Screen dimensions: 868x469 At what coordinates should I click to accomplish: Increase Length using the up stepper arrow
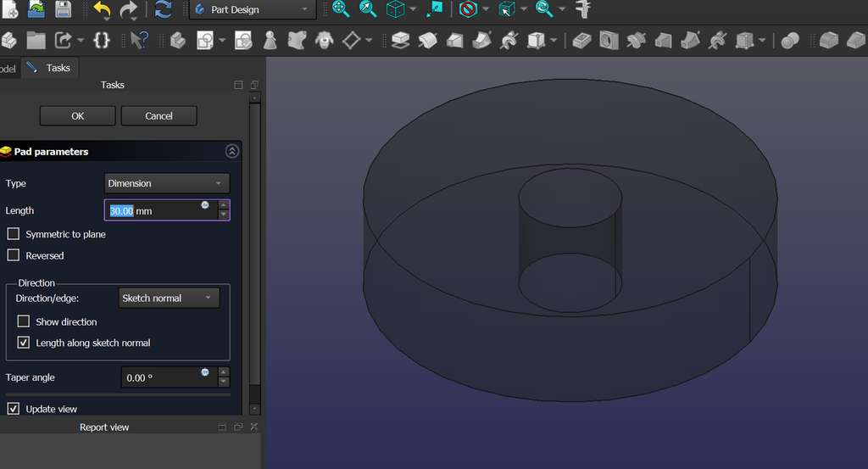point(224,205)
